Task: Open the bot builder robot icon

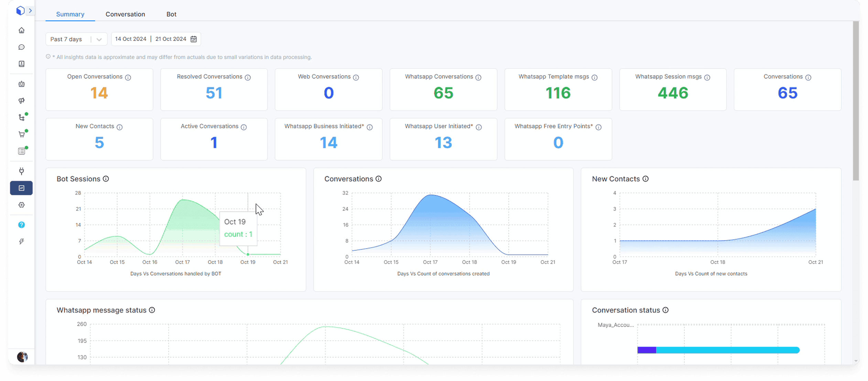Action: pos(22,84)
